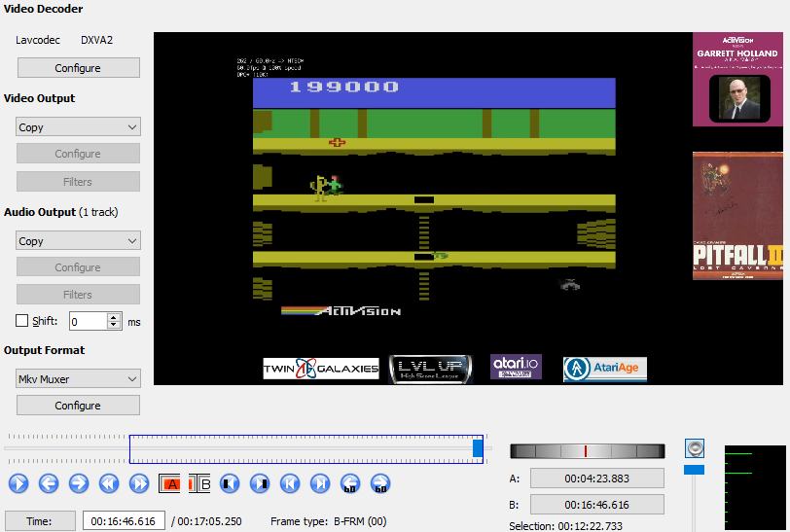Screen dimensions: 790x532
Task: Click the jog shuttle wheel control
Action: pyautogui.click(x=588, y=451)
